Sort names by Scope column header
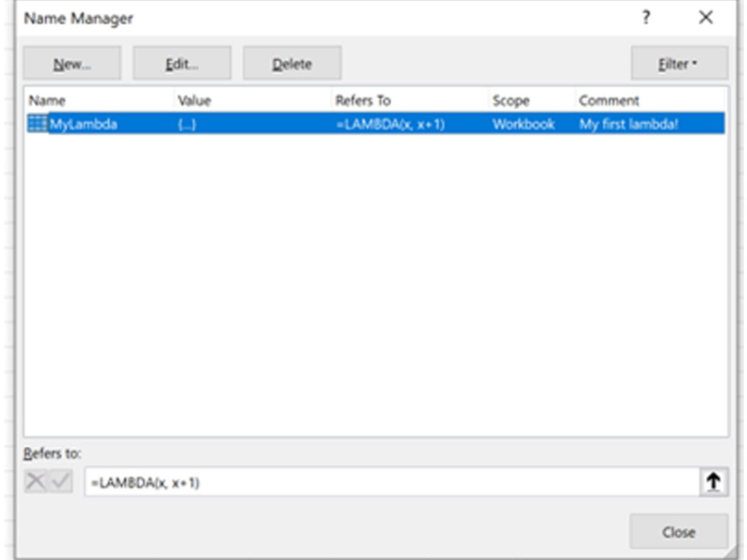The height and width of the screenshot is (560, 747). point(511,100)
